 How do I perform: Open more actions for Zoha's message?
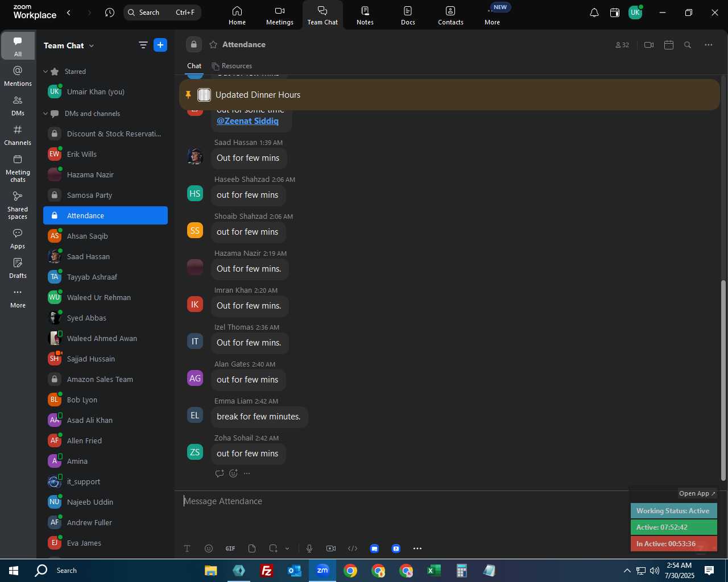(247, 473)
